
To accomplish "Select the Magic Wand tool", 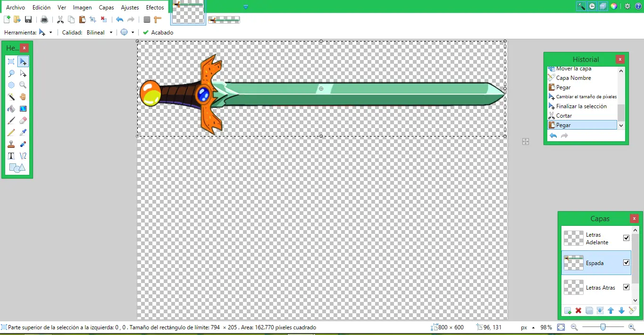I will 11,97.
